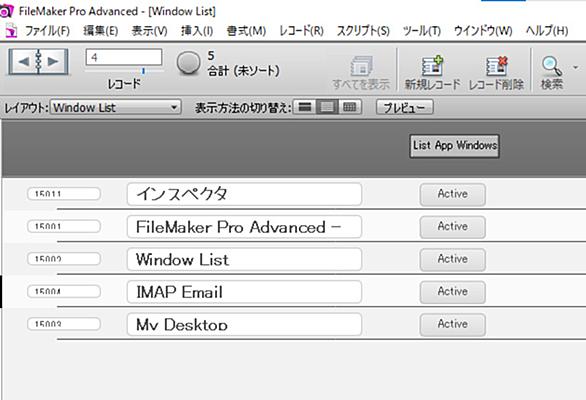
Task: Click the FileMaker Pro Advanced name field
Action: click(x=244, y=227)
